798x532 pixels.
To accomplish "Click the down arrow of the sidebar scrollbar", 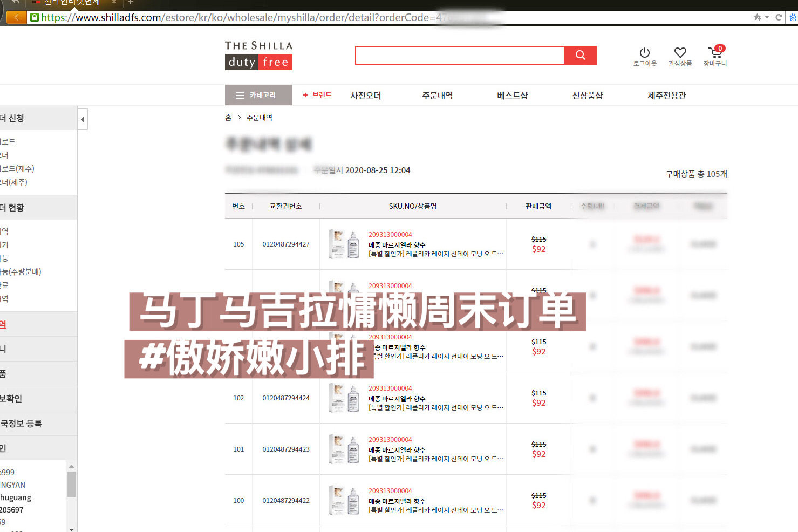I will point(71,529).
